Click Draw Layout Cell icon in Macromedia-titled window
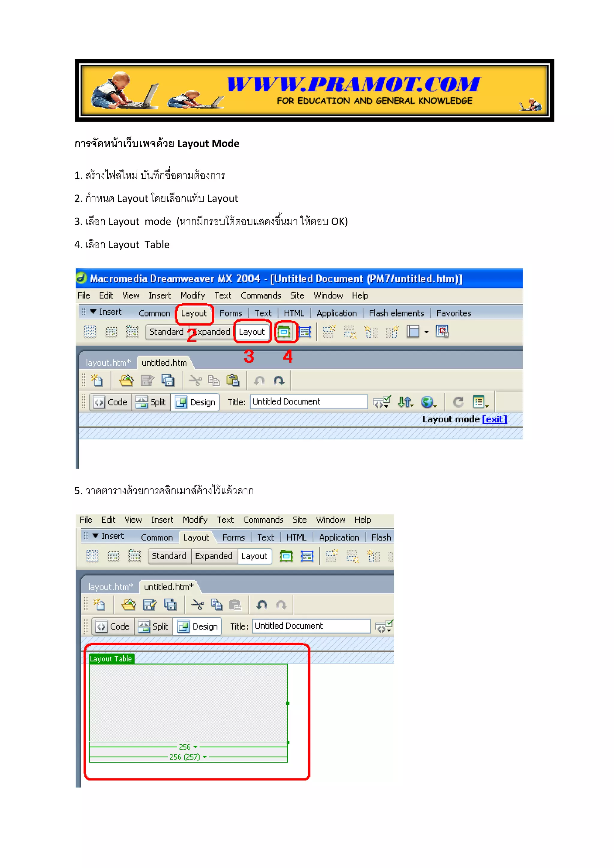Viewport: 614px width, 868px height. coord(305,332)
